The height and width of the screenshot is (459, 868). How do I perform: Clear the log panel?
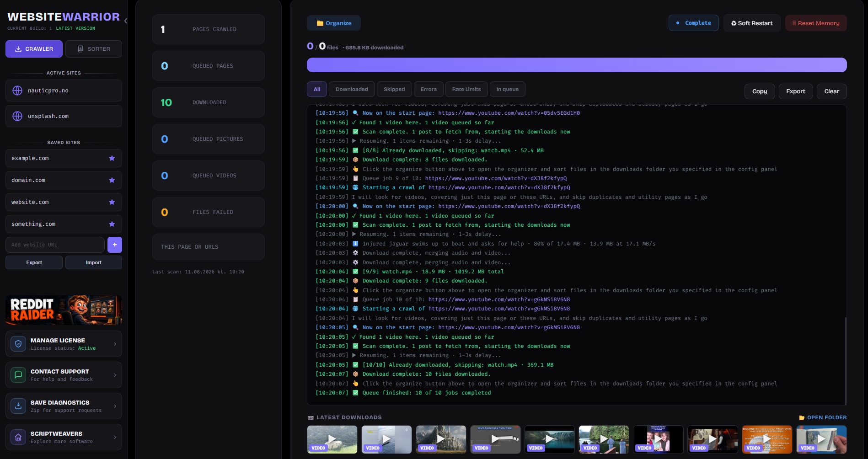pos(831,91)
